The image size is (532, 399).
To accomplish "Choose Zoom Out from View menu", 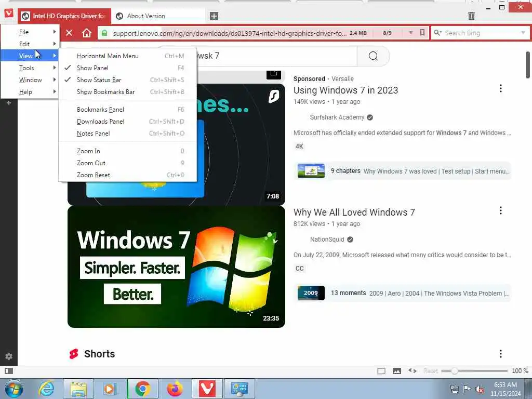I will (128, 163).
